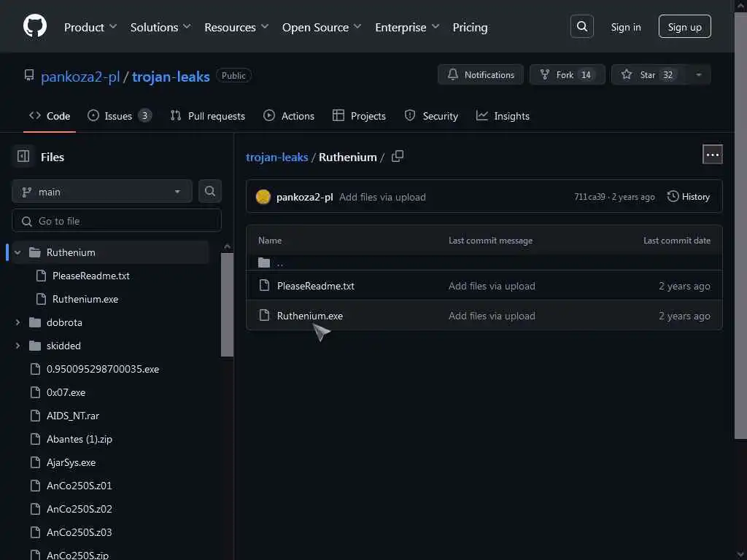
Task: Click the search magnifier icon in header
Action: (x=581, y=26)
